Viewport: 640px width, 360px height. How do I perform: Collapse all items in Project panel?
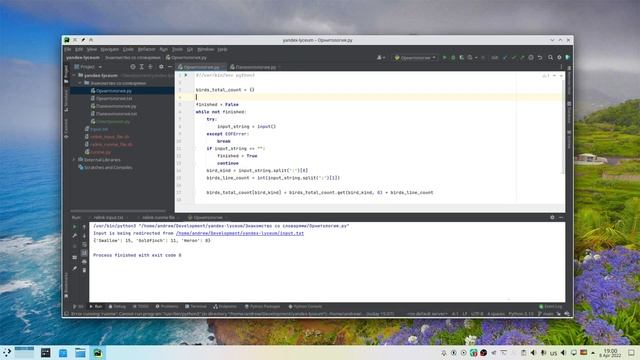pos(150,67)
